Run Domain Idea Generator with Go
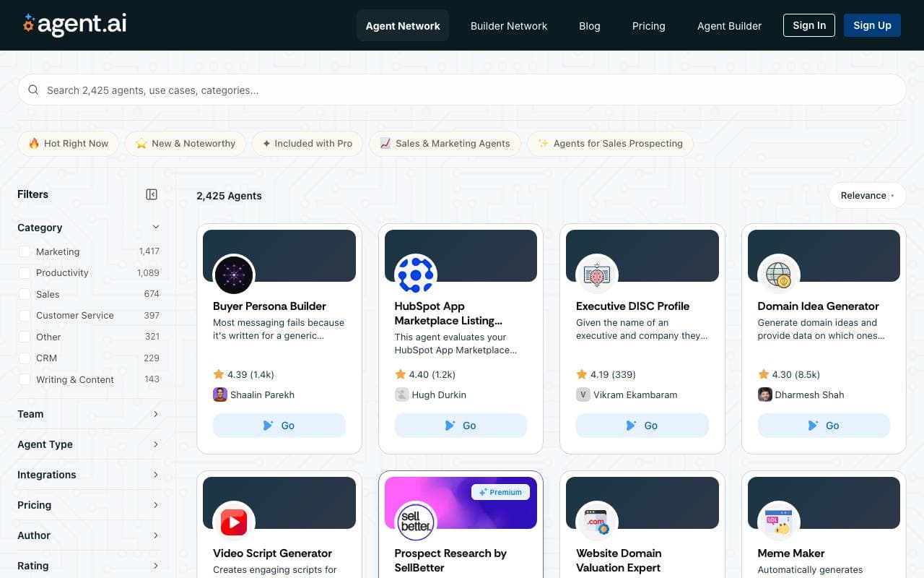The image size is (924, 578). [824, 426]
